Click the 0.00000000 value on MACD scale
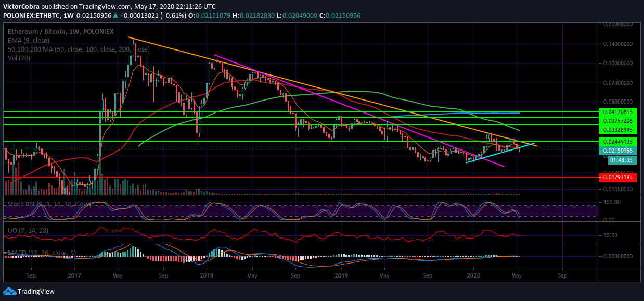 (618, 256)
